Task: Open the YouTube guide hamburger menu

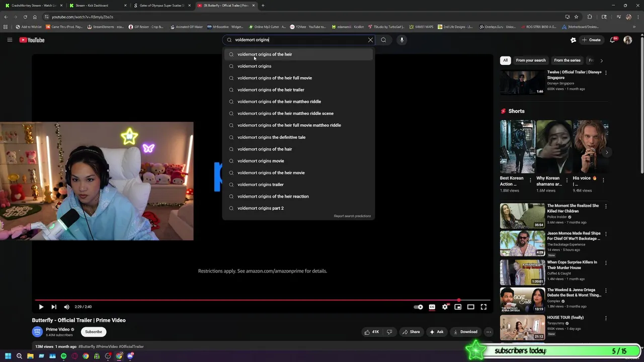Action: click(x=10, y=40)
